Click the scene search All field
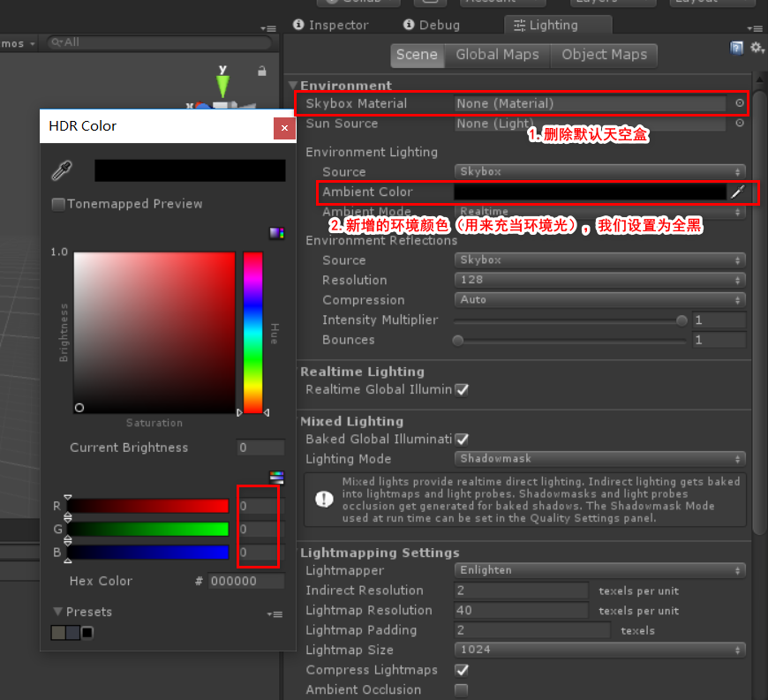The height and width of the screenshot is (700, 768). (x=159, y=42)
